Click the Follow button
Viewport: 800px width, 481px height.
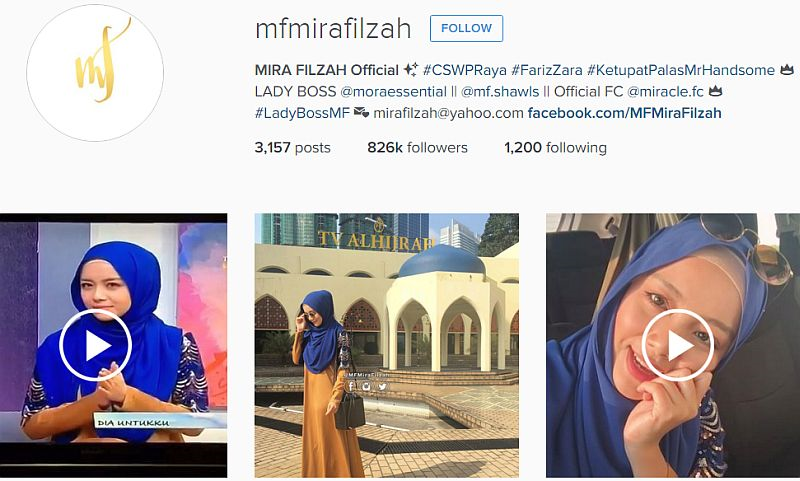pyautogui.click(x=466, y=28)
